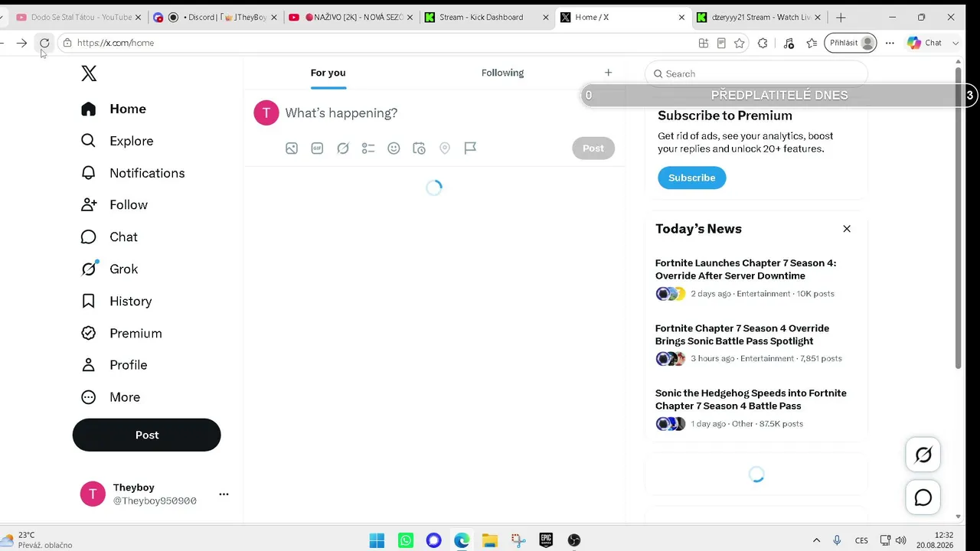Open File Explorer from the taskbar
This screenshot has height=551, width=980.
(x=490, y=541)
